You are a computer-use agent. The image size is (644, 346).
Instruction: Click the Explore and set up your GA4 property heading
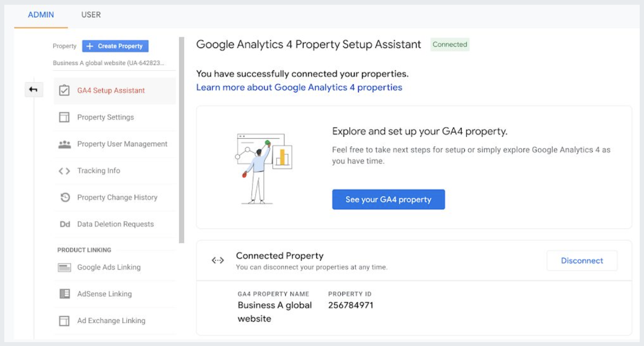(420, 131)
